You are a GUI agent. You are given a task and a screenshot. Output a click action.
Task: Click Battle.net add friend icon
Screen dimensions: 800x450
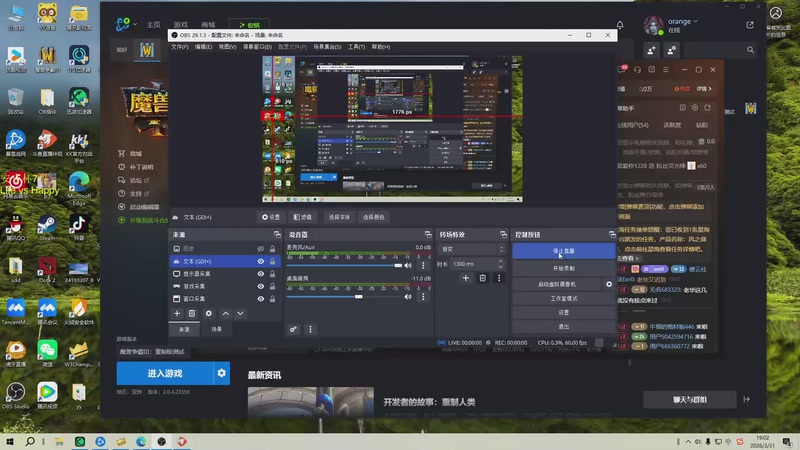[x=652, y=50]
